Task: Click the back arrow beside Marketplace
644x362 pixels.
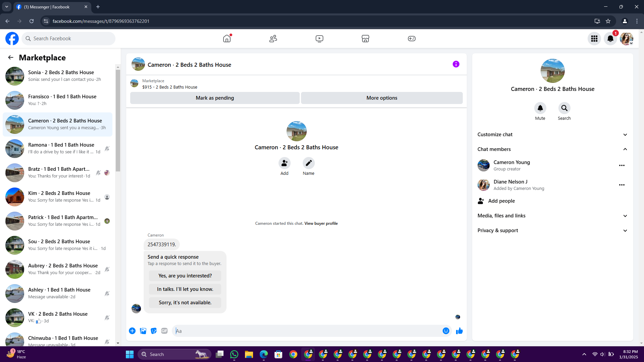Action: point(11,57)
